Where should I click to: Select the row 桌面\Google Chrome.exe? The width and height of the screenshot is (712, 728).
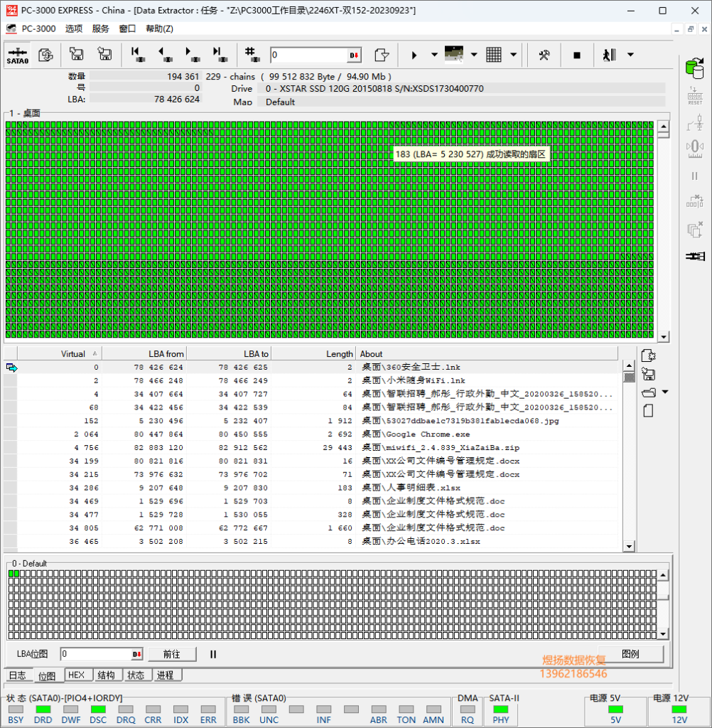point(312,434)
